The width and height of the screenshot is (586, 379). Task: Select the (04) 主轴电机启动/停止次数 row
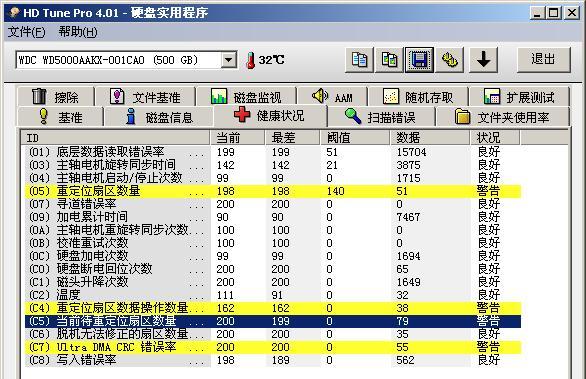point(273,178)
